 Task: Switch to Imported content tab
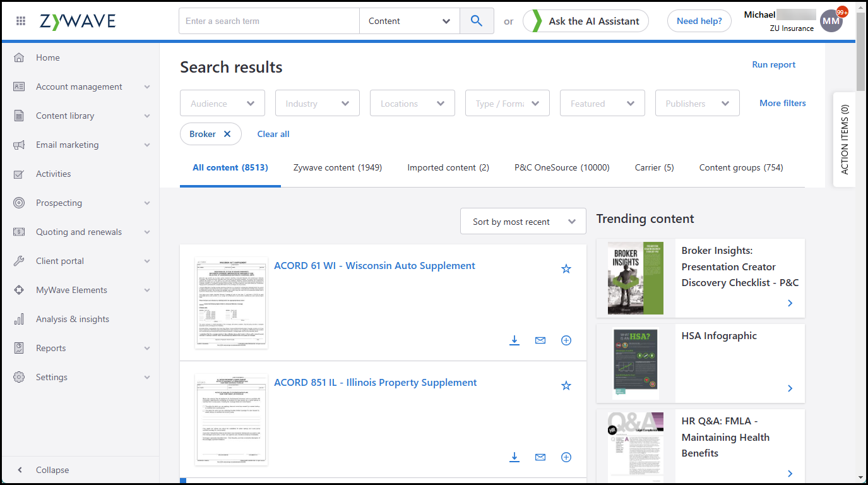pyautogui.click(x=448, y=167)
